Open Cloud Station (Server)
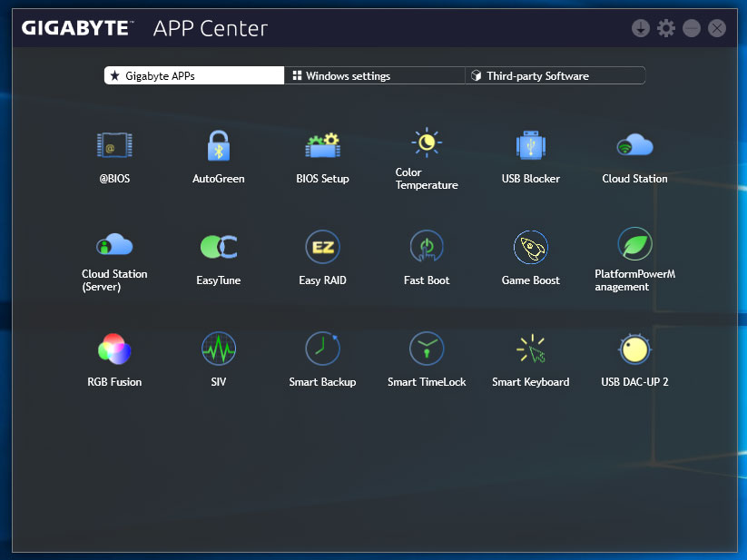 (114, 246)
